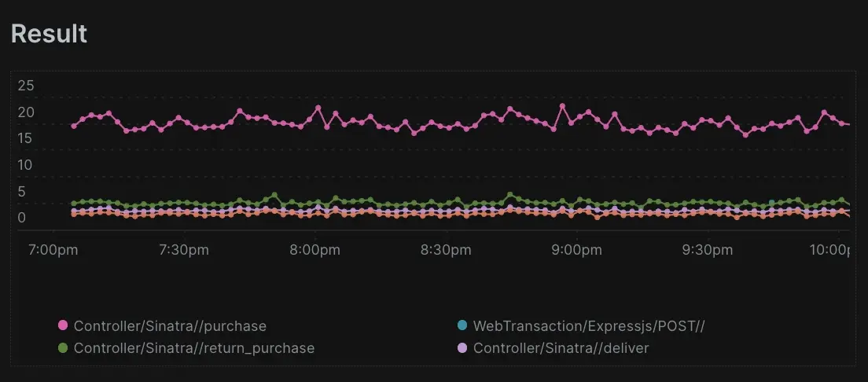Click the 25 value on the y-axis
This screenshot has height=382, width=868.
(x=26, y=85)
